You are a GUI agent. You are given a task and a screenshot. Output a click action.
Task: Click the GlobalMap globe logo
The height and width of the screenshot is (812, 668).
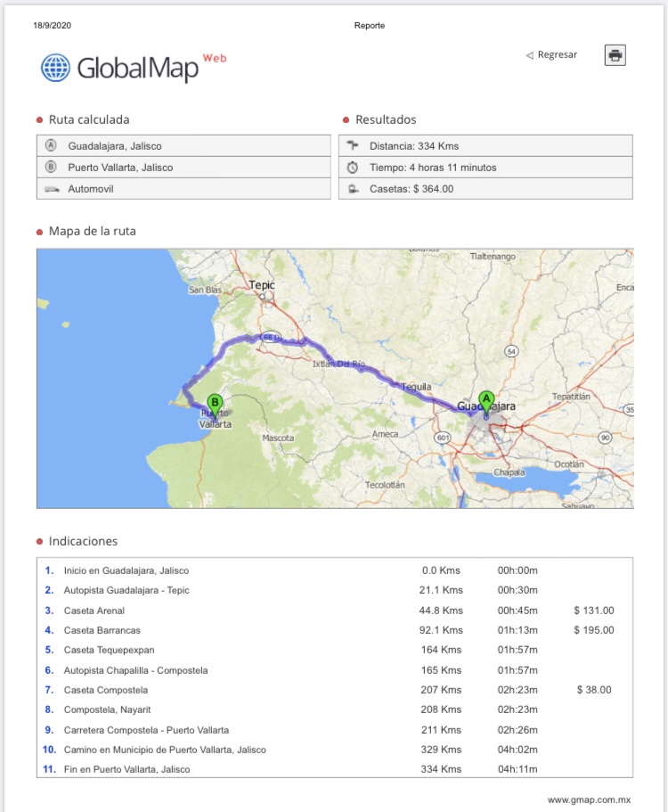click(x=55, y=67)
